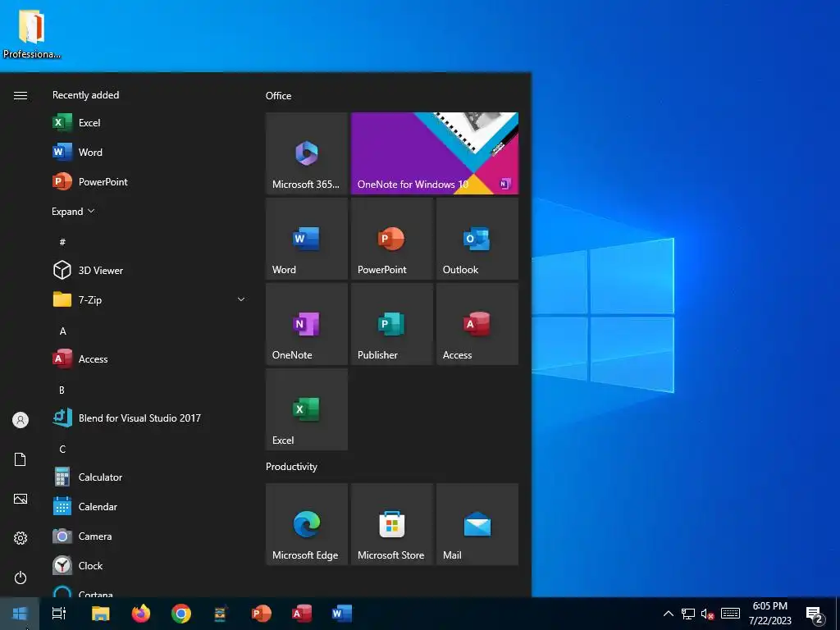The width and height of the screenshot is (840, 630).
Task: Click the Productivity group header
Action: pos(291,467)
